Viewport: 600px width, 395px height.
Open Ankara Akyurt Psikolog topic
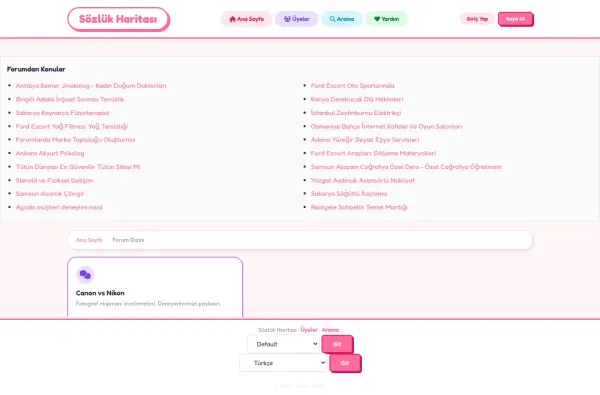(x=50, y=153)
